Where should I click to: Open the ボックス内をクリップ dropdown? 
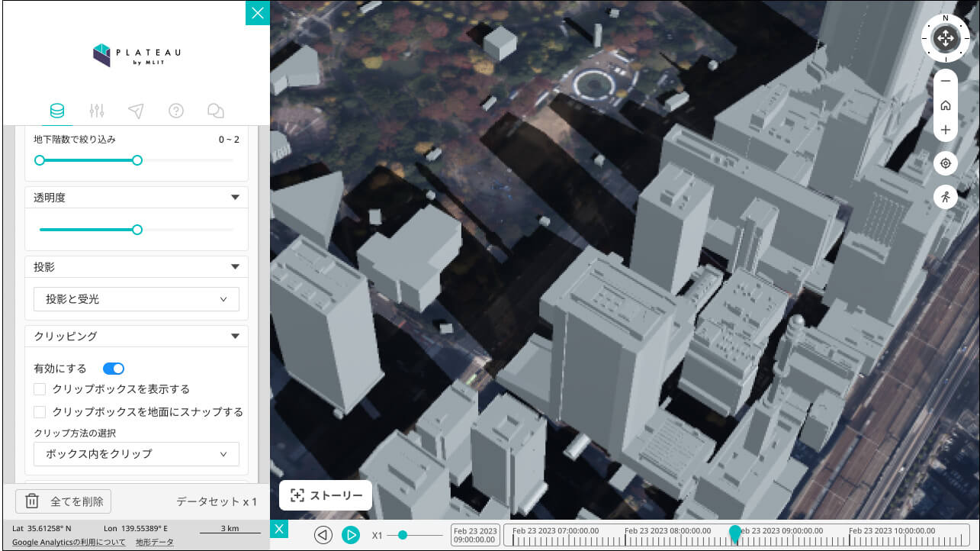tap(137, 453)
